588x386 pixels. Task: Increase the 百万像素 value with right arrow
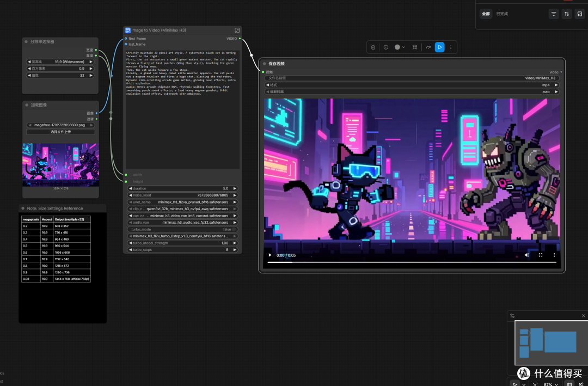pyautogui.click(x=91, y=68)
